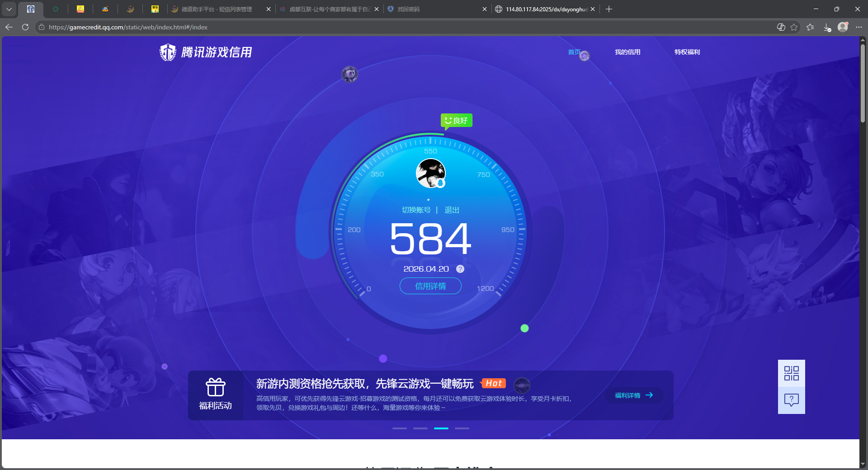
Task: Click the favorites star in the address bar
Action: (x=794, y=27)
